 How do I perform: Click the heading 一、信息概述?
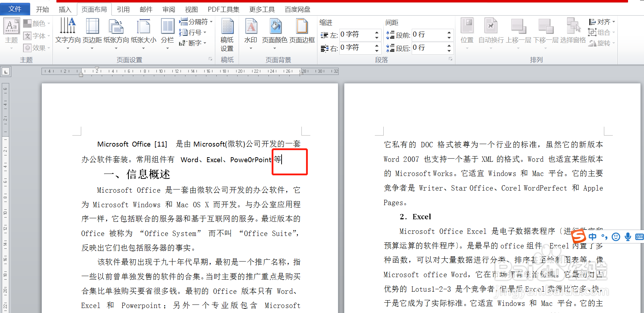[x=137, y=174]
